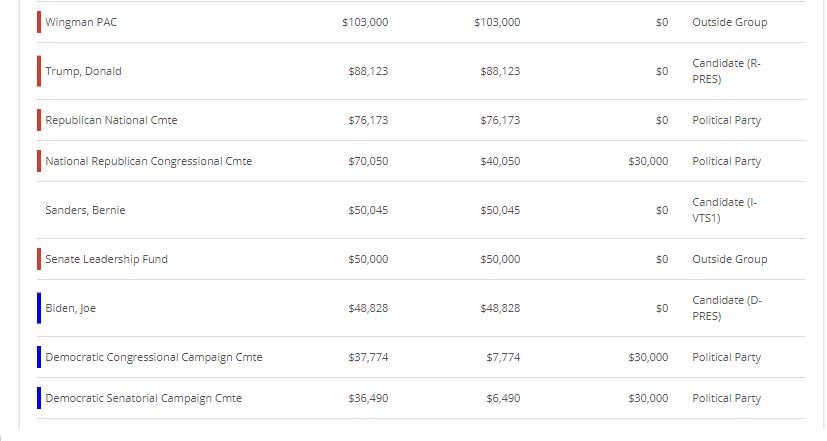This screenshot has height=441, width=827.
Task: Click blue marker beside Democratic Senatorial Campaign Cmte
Action: click(x=39, y=398)
